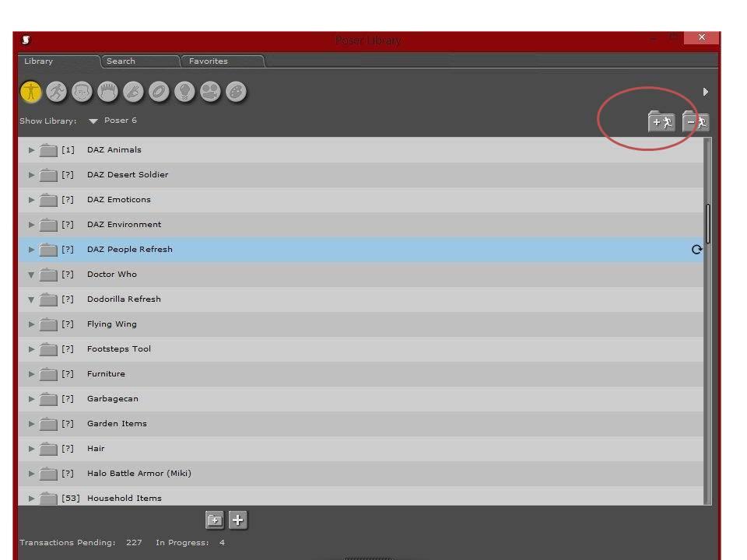Select the Faces expression category icon
The width and height of the screenshot is (747, 560).
[82, 92]
